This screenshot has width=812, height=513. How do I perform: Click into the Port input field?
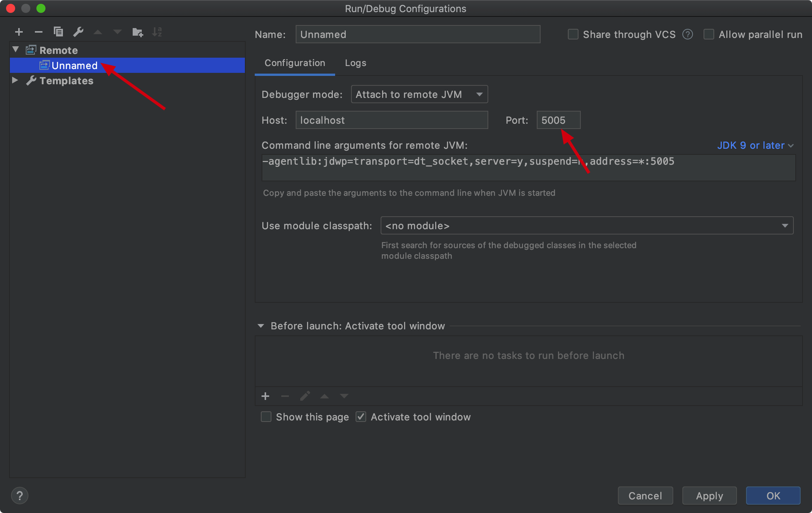point(558,120)
